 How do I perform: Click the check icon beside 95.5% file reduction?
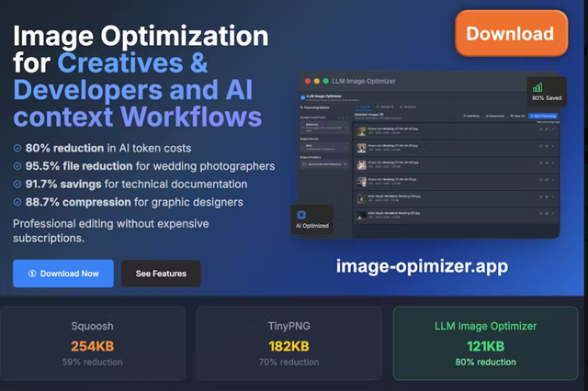pyautogui.click(x=17, y=166)
